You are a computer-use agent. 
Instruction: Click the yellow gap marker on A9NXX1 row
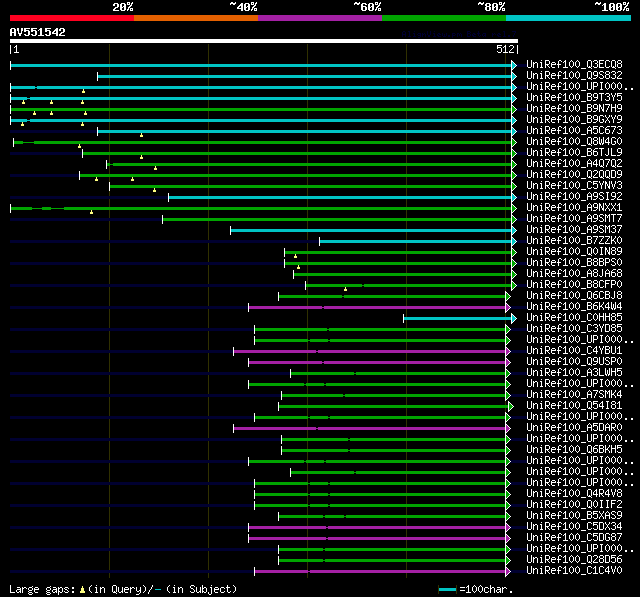(91, 212)
